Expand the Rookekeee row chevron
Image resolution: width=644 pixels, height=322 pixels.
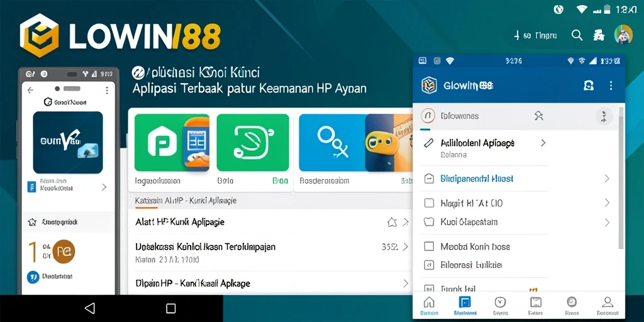(x=104, y=187)
